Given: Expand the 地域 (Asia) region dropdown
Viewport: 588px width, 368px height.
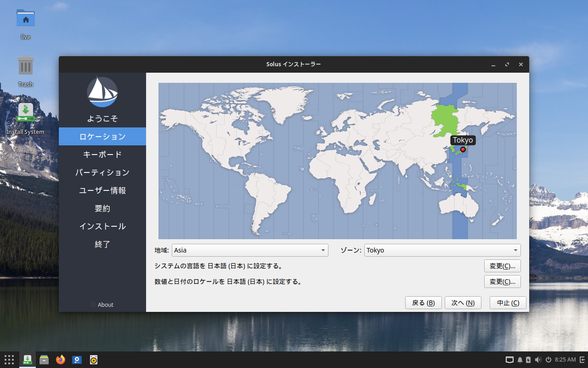Looking at the screenshot, I should point(250,250).
